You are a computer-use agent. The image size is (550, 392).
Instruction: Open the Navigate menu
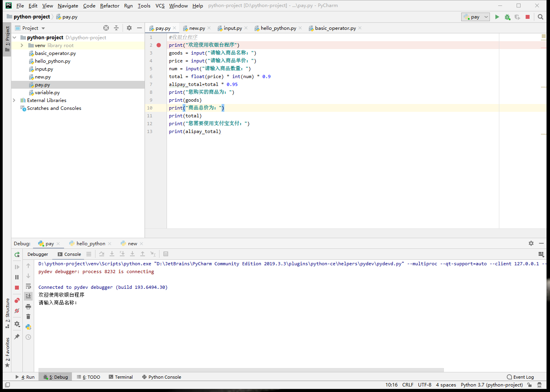point(68,5)
